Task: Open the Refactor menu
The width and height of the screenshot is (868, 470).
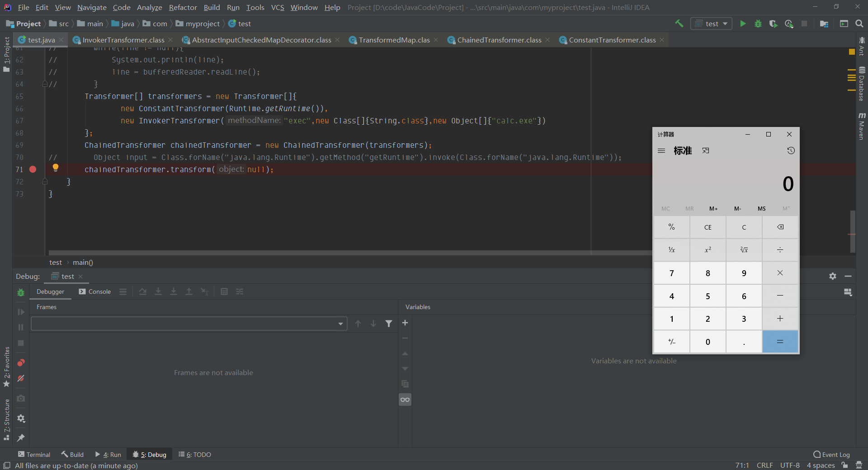Action: pos(183,7)
